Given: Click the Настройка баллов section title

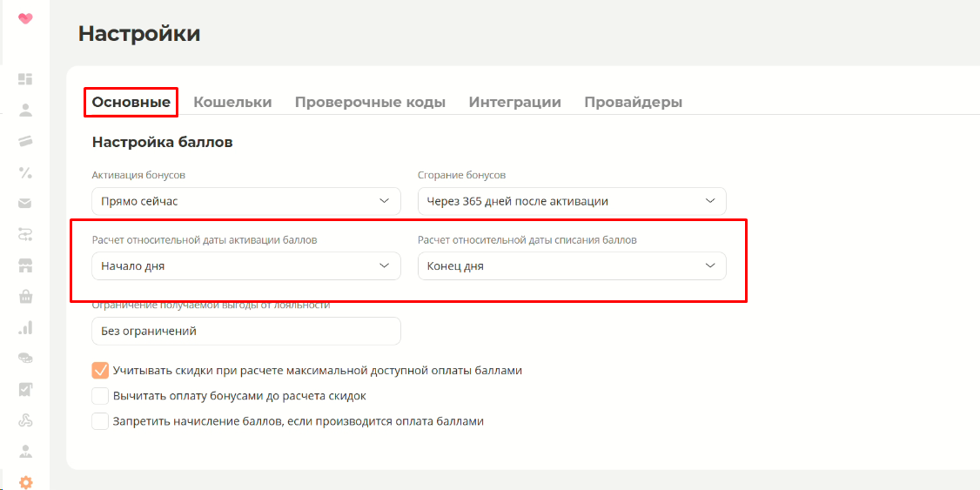Looking at the screenshot, I should 163,143.
